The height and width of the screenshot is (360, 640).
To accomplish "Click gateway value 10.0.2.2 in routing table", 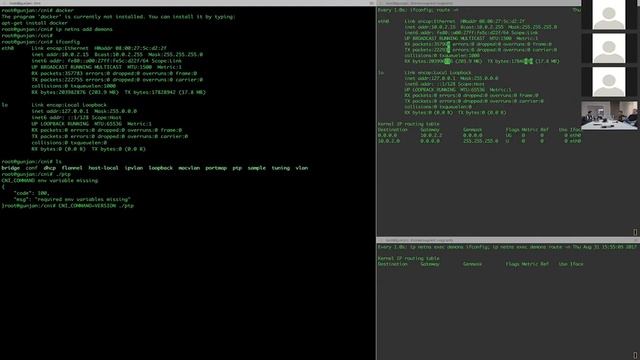I will (x=431, y=135).
